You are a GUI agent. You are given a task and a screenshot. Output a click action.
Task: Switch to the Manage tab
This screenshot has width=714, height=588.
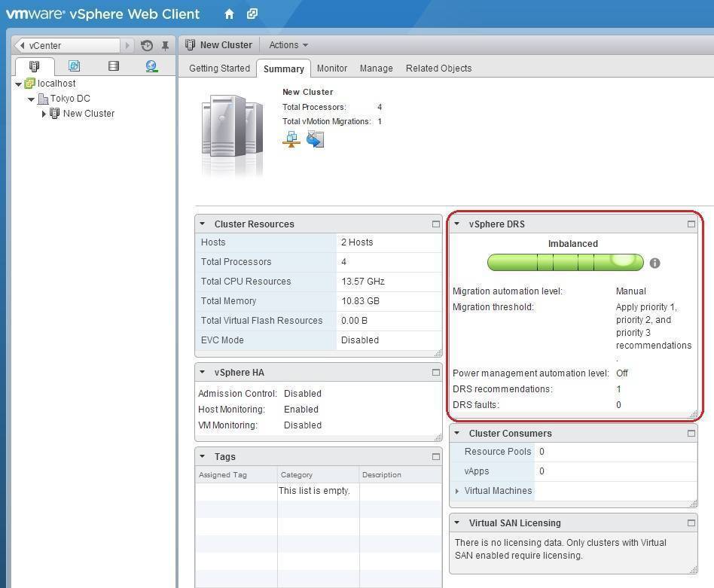(x=376, y=69)
